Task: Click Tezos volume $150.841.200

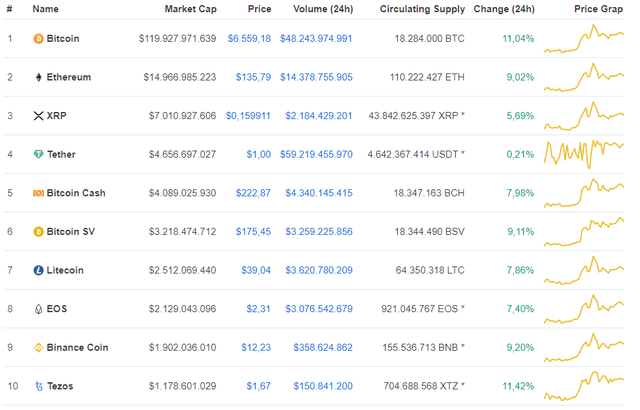Action: pyautogui.click(x=323, y=386)
